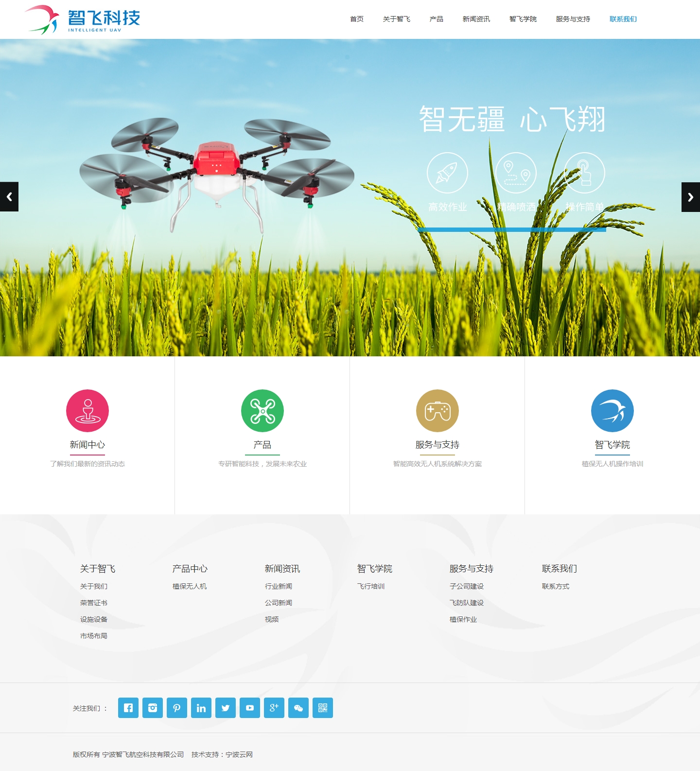Viewport: 700px width, 771px height.
Task: Show the QR code icon
Action: coord(323,708)
